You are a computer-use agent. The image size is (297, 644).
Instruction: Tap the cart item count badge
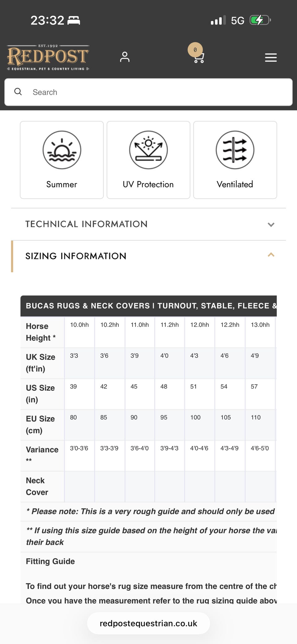click(x=195, y=50)
